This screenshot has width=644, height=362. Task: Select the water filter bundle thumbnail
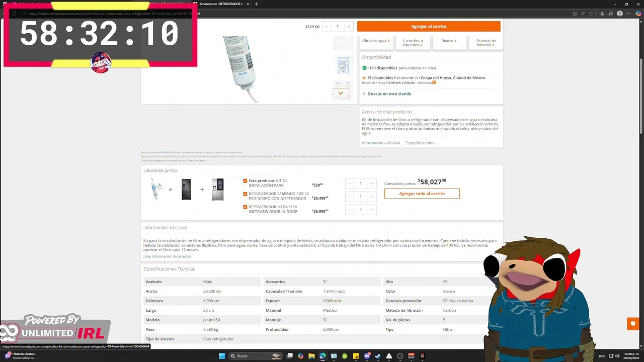(155, 189)
